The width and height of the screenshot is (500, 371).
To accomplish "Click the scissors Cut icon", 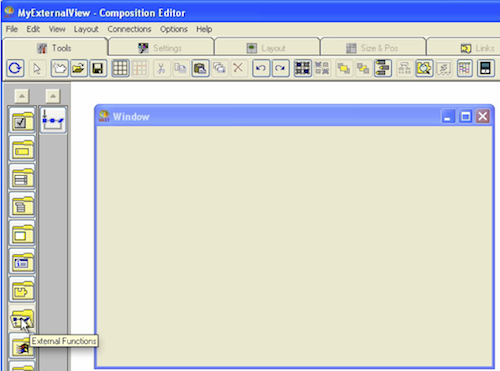I will coord(161,68).
